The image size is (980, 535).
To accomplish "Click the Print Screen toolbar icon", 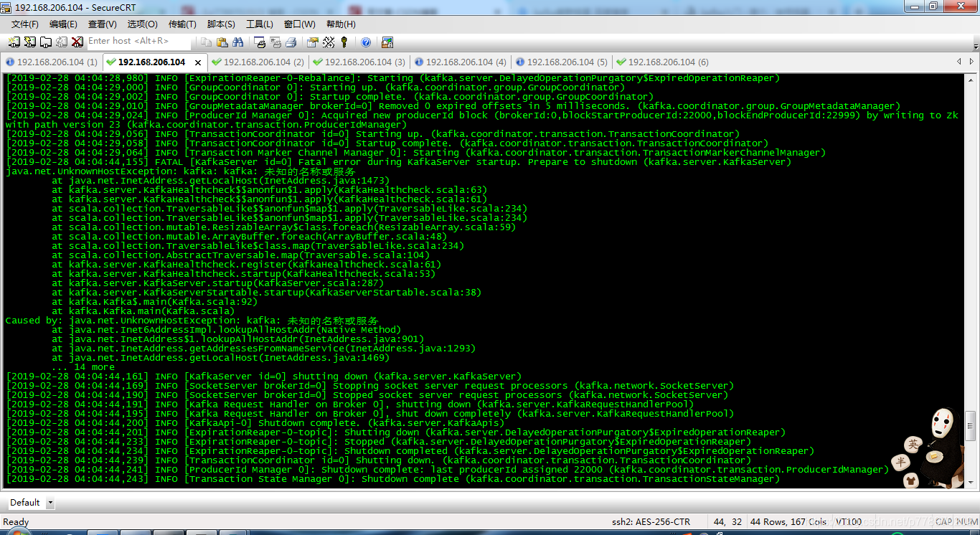I will [260, 42].
